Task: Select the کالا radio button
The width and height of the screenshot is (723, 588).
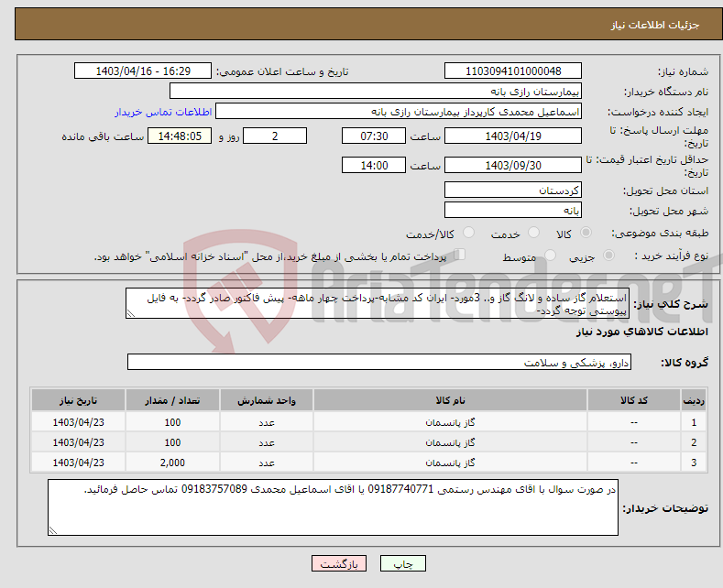Action: coord(586,233)
